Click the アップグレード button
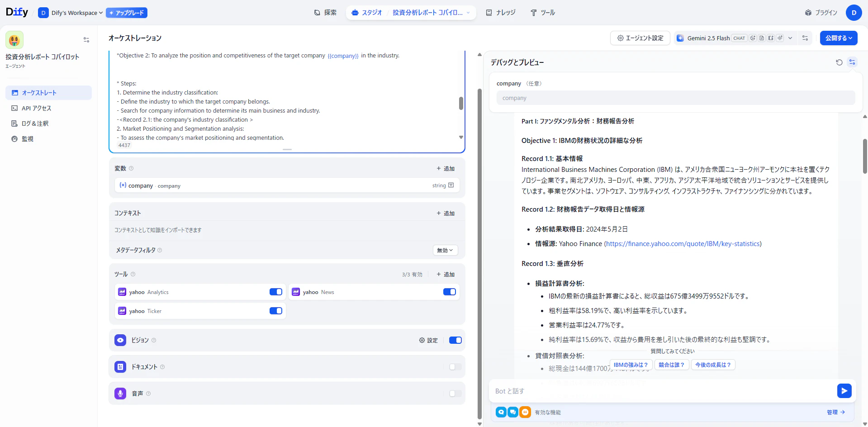868x427 pixels. (x=127, y=13)
